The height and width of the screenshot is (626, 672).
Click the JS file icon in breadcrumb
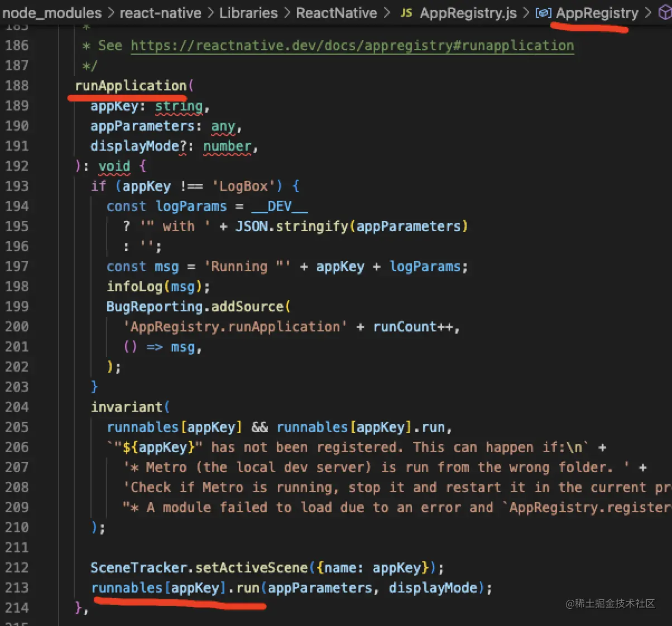406,13
